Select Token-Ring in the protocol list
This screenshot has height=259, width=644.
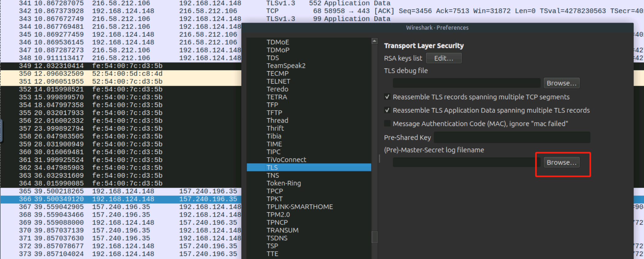click(309, 183)
